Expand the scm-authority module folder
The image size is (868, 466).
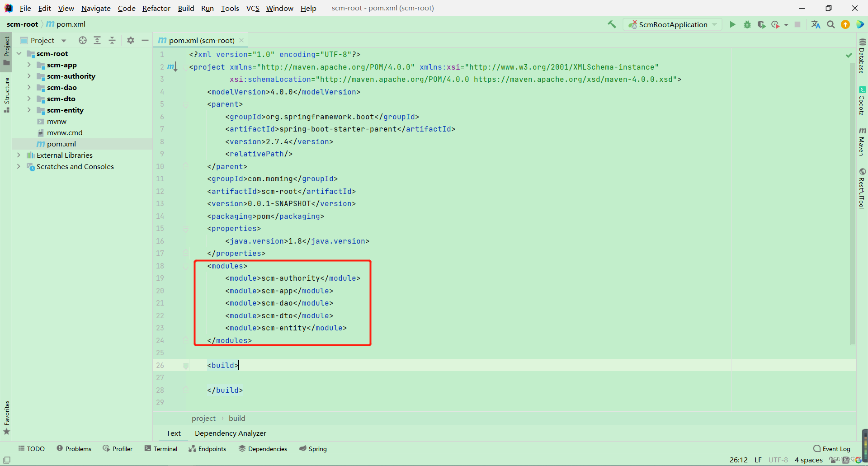[29, 76]
